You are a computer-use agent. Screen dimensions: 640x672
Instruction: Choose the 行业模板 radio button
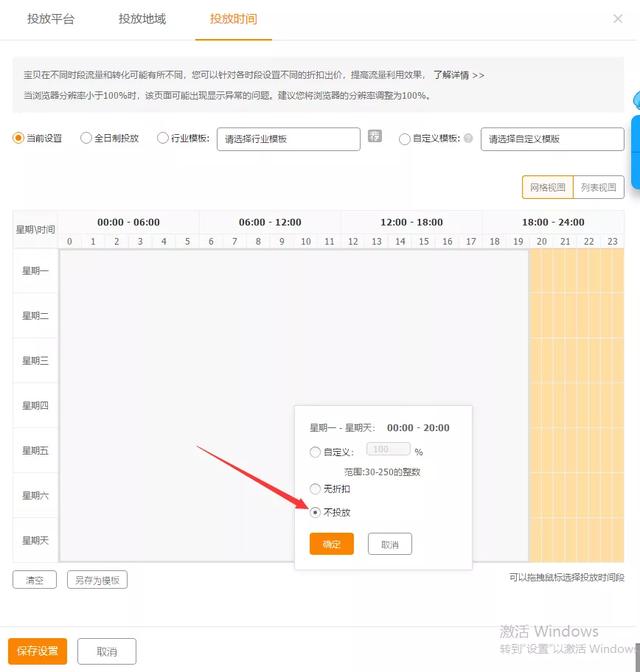click(163, 138)
